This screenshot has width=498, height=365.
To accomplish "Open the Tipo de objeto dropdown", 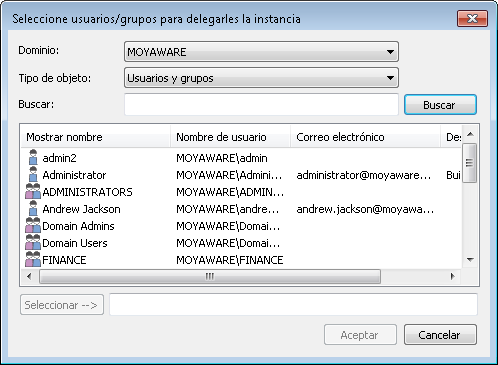I will 261,78.
